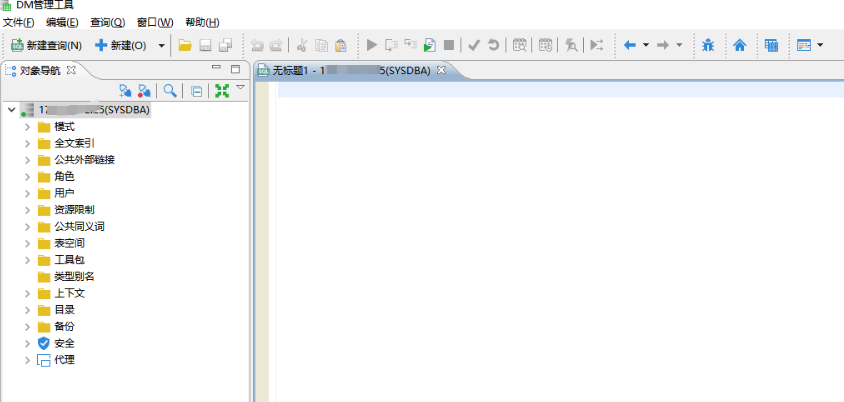Click the grey forward arrow
Screen dimensions: 844x402
663,45
